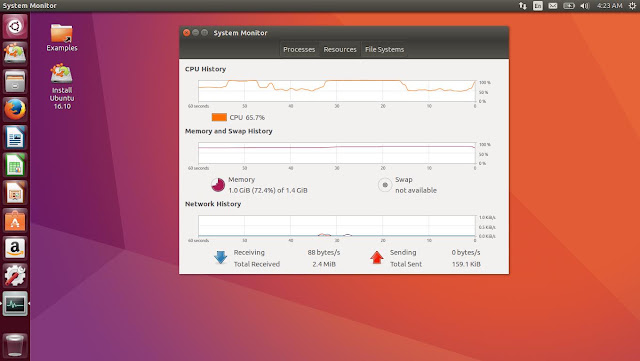
Task: Click the '88 bytes/s' receiving rate
Action: 324,252
